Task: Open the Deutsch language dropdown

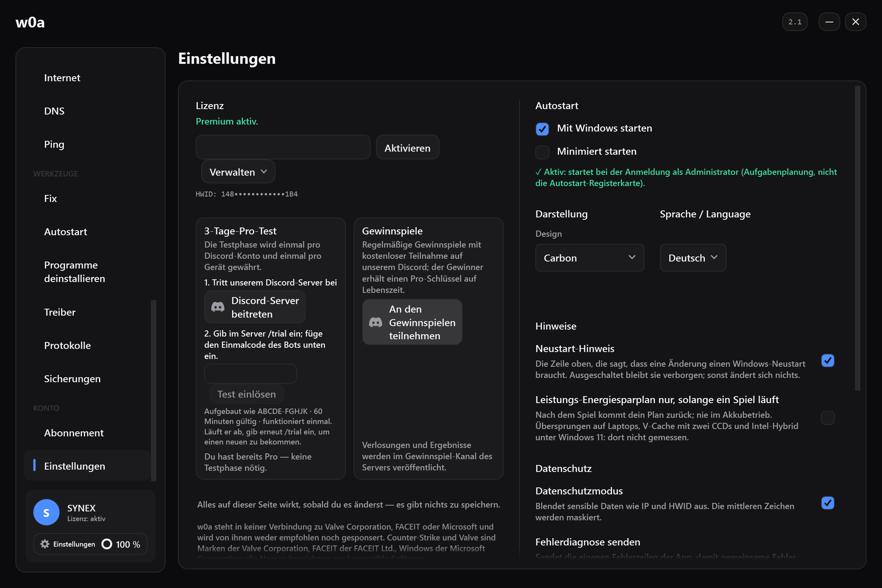Action: click(693, 258)
